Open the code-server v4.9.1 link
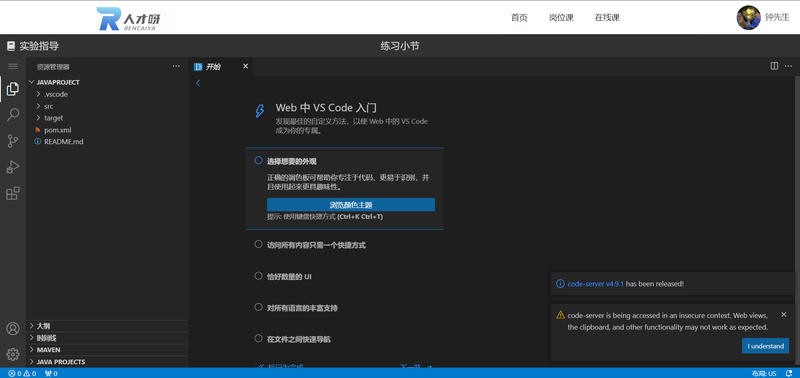This screenshot has width=800, height=378. tap(595, 284)
